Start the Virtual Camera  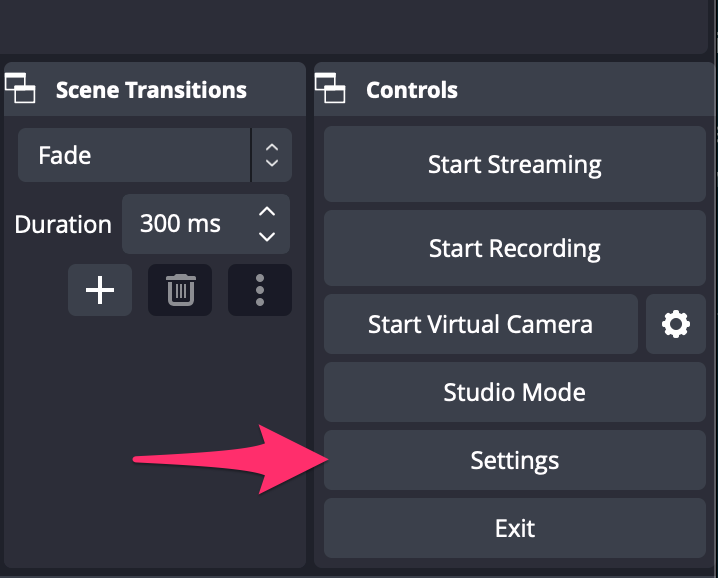point(481,324)
